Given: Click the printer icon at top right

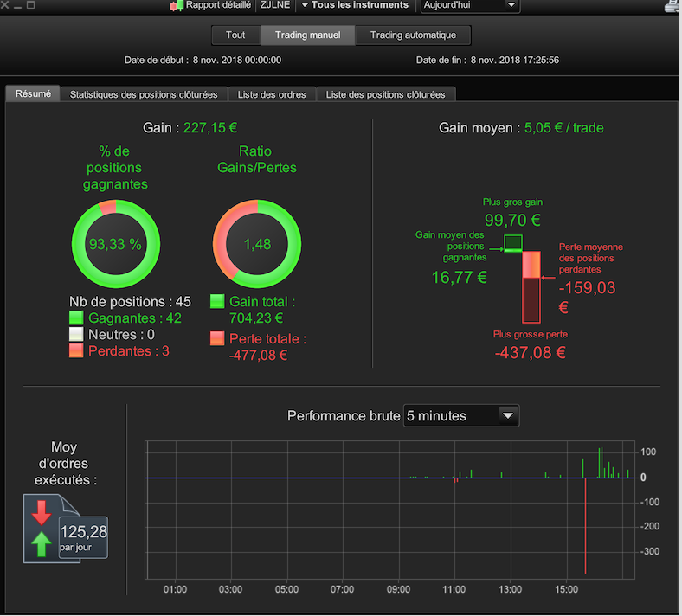Looking at the screenshot, I should (x=673, y=6).
